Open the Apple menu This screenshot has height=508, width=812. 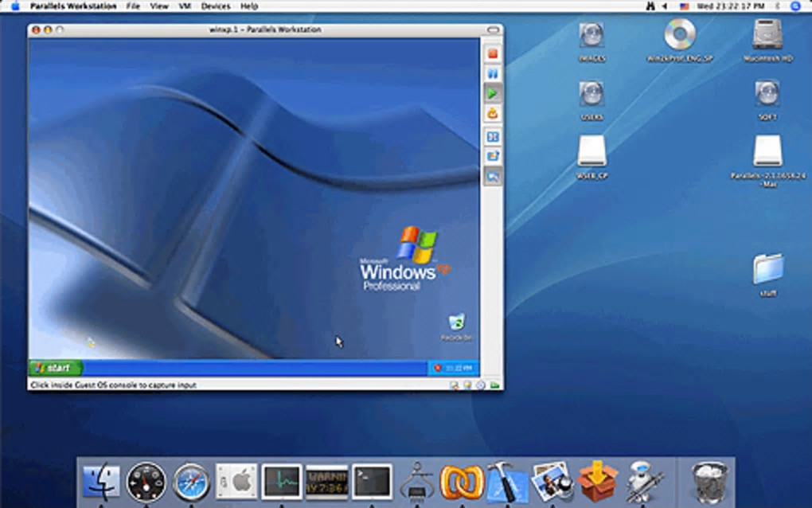point(15,6)
